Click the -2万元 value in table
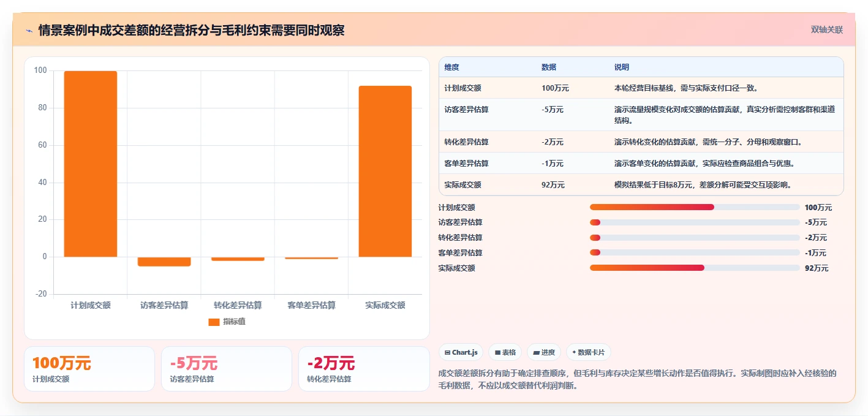The height and width of the screenshot is (416, 868). 553,142
